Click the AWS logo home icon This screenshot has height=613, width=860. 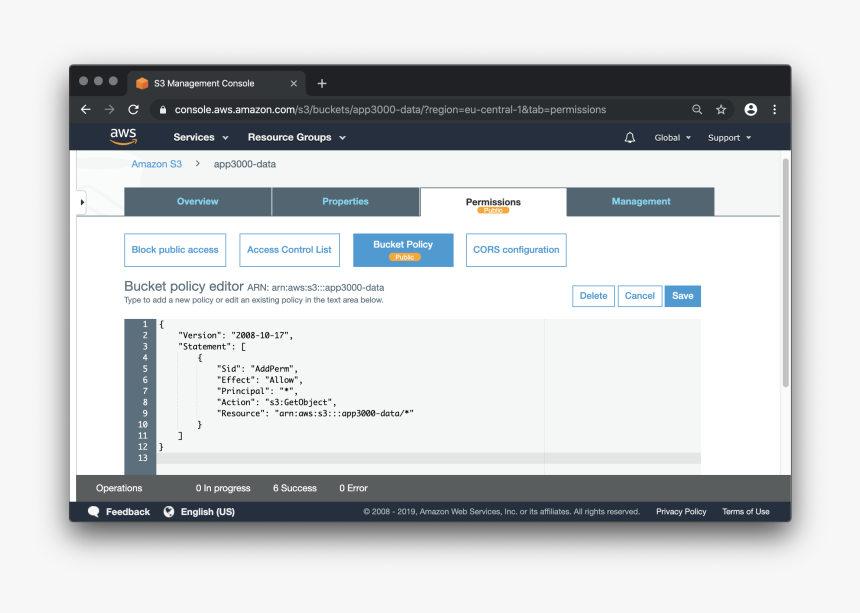point(123,136)
